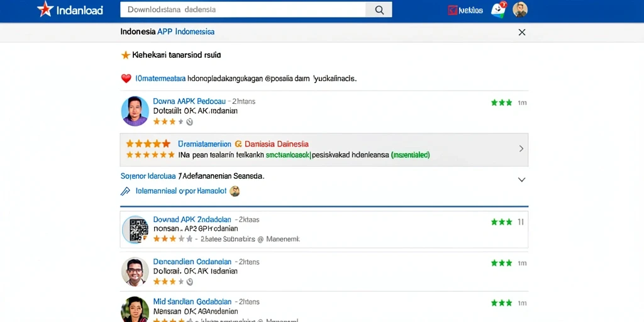Open the notifications icon with red badge
644x322 pixels.
click(x=499, y=10)
